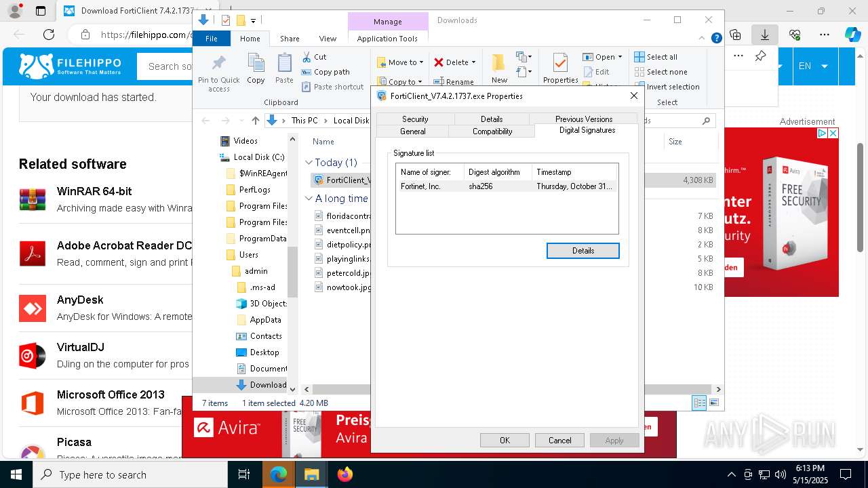This screenshot has width=868, height=488.
Task: Close the Properties dialog
Action: tap(634, 96)
